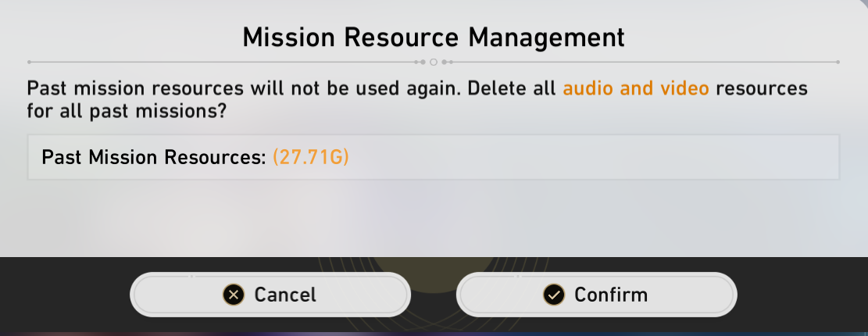
Task: Click the X icon on Cancel button
Action: pos(233,295)
